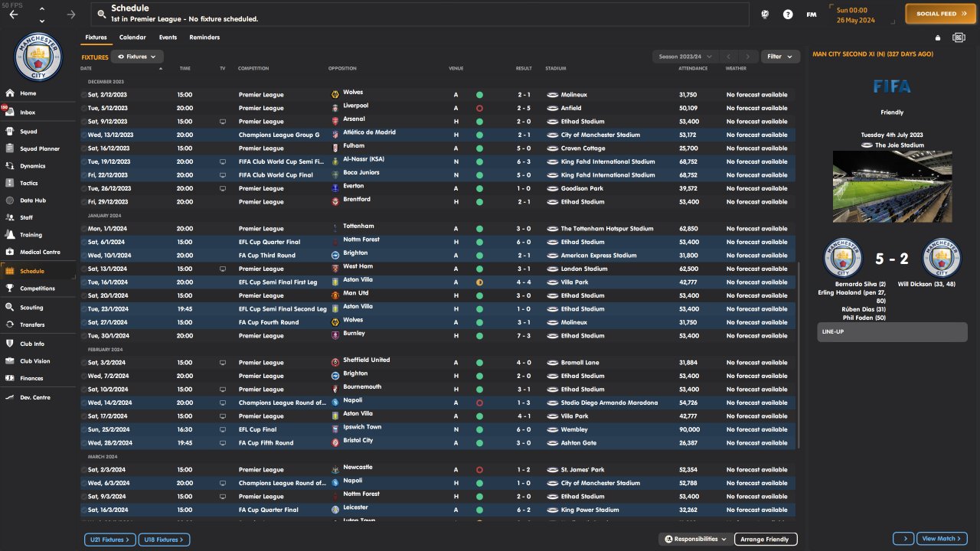
Task: Open Home from the sidebar
Action: (28, 93)
